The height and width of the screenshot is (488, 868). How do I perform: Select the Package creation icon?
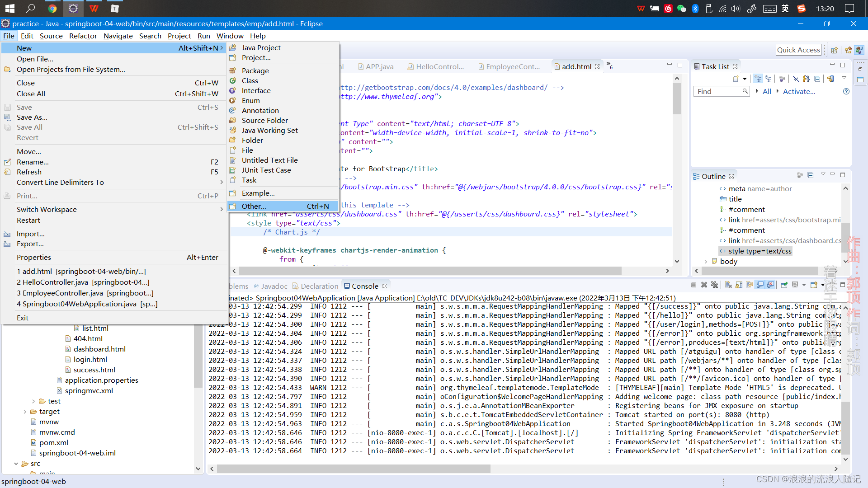pyautogui.click(x=233, y=71)
